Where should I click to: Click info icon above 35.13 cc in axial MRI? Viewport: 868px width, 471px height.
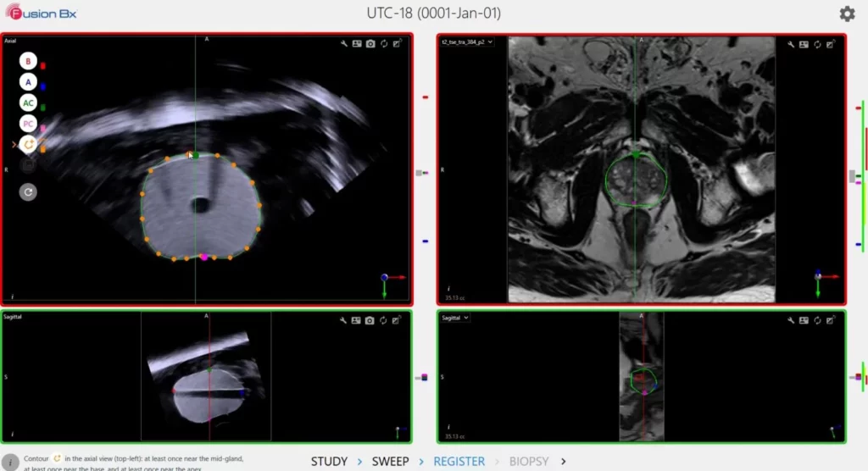(x=448, y=289)
